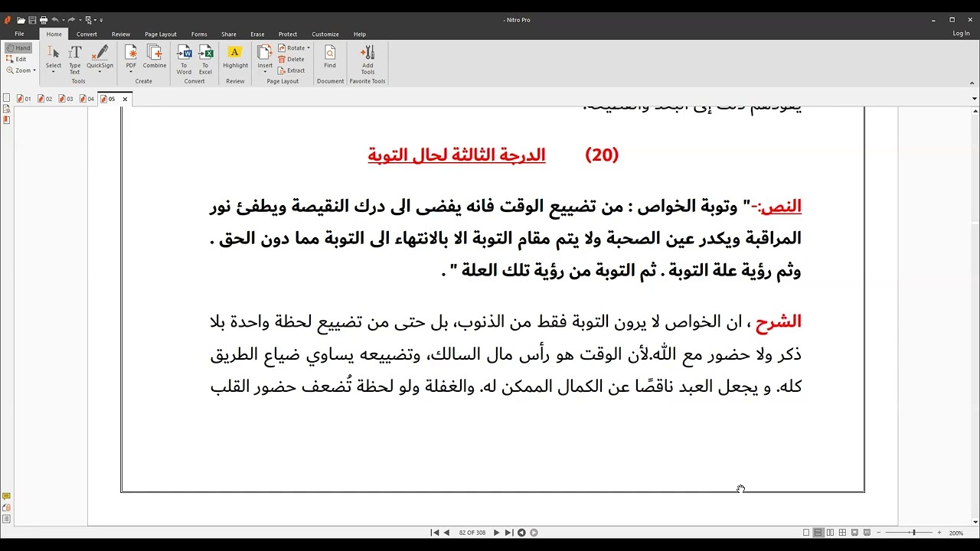Delete pages from Page Layout group
Image resolution: width=980 pixels, height=551 pixels.
[291, 59]
